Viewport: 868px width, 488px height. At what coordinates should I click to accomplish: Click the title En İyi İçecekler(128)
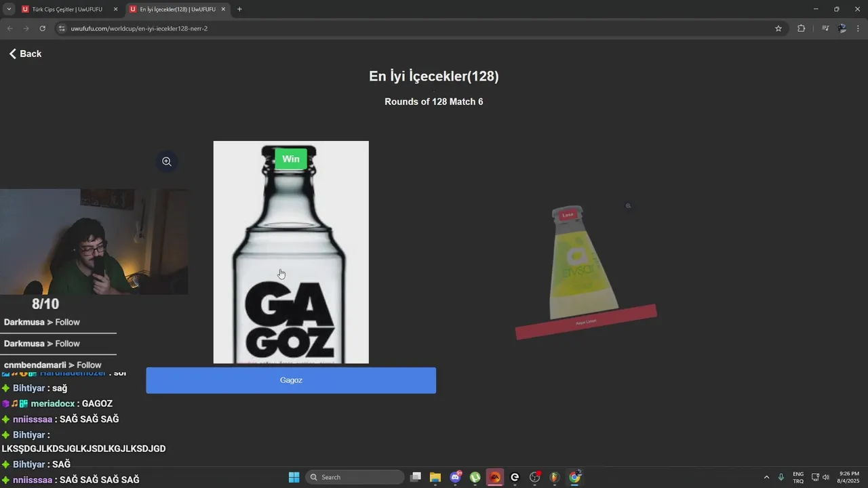[434, 76]
